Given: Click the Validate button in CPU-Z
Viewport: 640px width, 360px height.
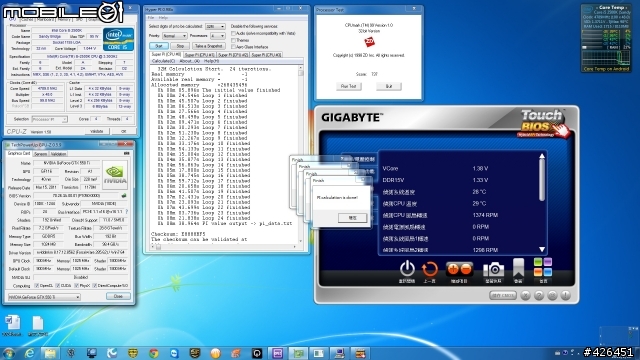Looking at the screenshot, I should tap(97, 131).
